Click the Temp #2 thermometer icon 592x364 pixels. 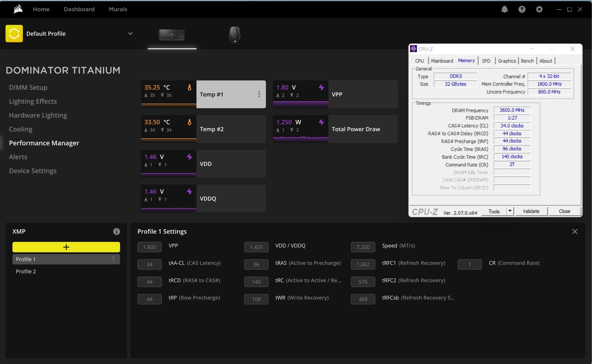(x=190, y=122)
